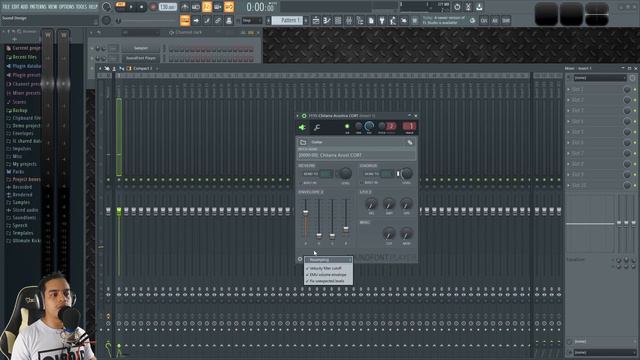Click the scissors icon next to the power icon
640x360 pixels.
click(x=468, y=7)
